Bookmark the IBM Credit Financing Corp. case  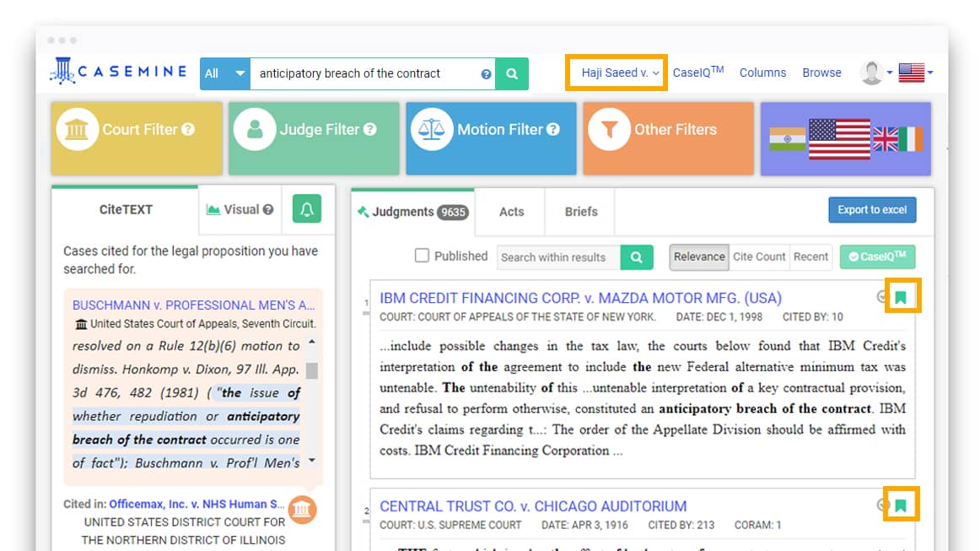coord(901,297)
